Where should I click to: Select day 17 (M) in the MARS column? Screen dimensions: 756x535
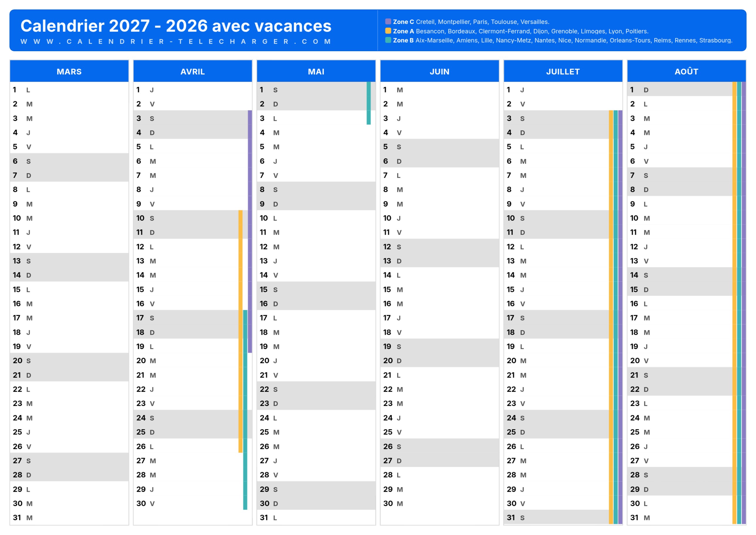[x=69, y=318]
